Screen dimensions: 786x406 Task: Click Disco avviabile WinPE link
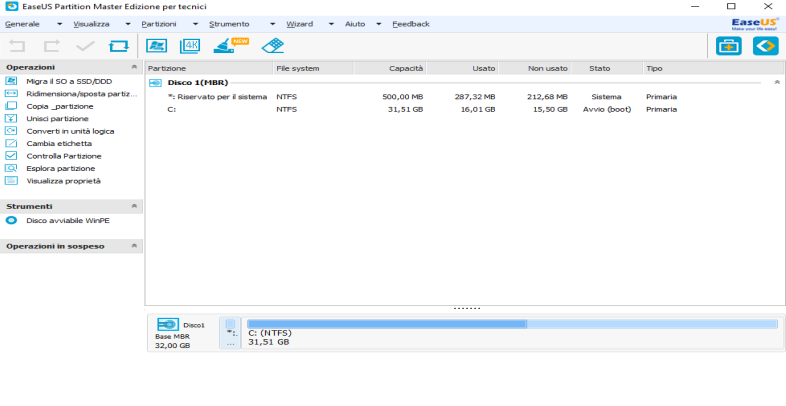pos(68,221)
